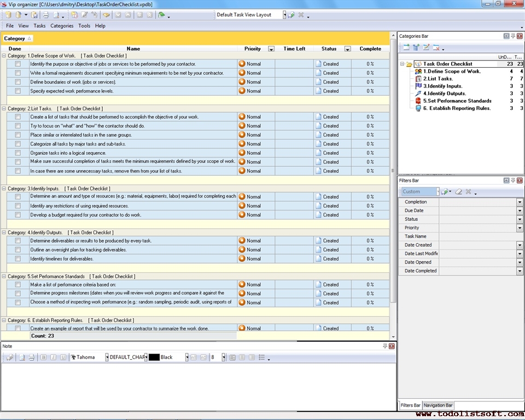This screenshot has width=525, height=420.
Task: Click the add category icon in Categories Bar
Action: 406,48
